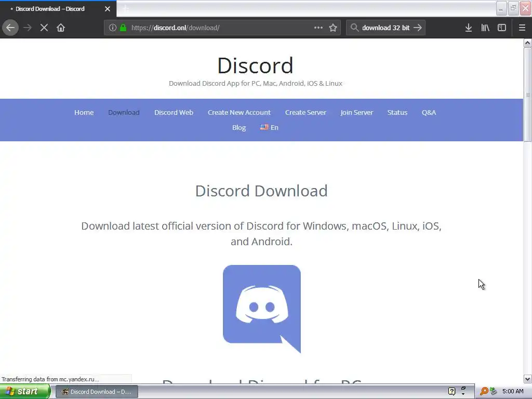Open the Library bookshelf icon
The height and width of the screenshot is (399, 532).
485,28
